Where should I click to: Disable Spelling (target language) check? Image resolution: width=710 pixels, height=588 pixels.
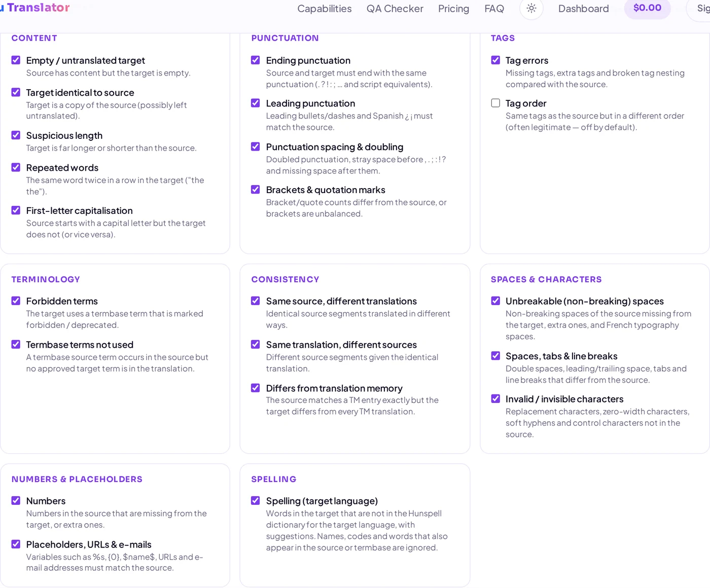click(x=256, y=500)
